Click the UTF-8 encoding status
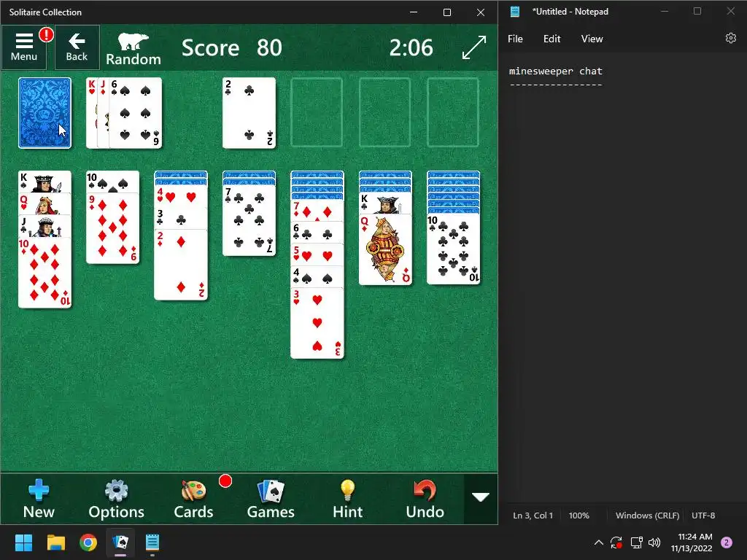The image size is (747, 560). (x=703, y=516)
